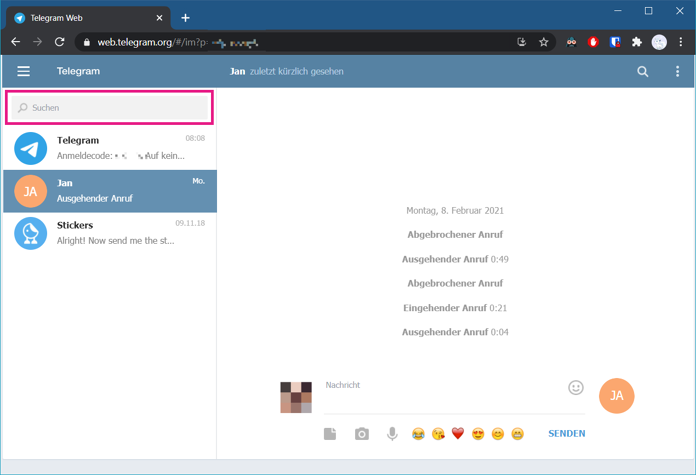Open the emoji picker smiley icon
The height and width of the screenshot is (475, 696).
(576, 388)
